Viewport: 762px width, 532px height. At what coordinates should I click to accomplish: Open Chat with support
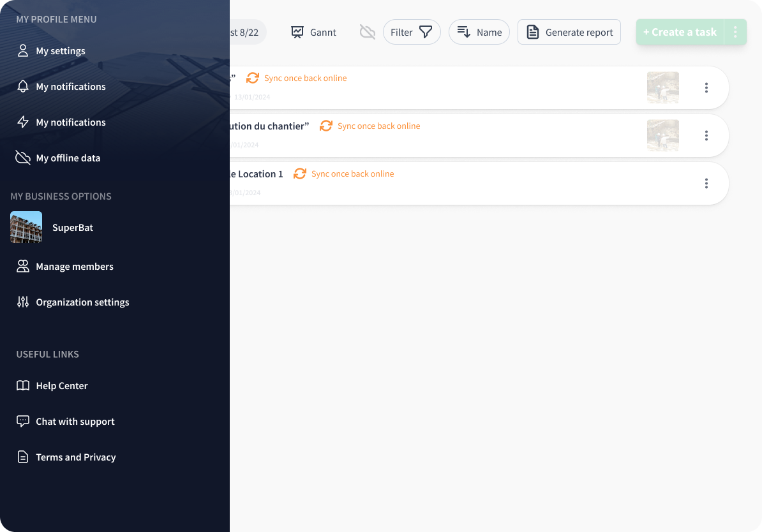click(x=75, y=422)
